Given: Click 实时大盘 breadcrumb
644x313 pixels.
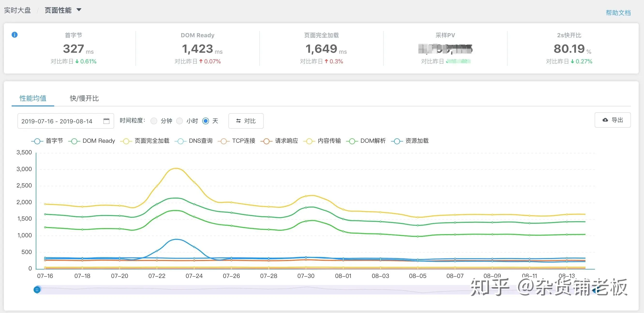Looking at the screenshot, I should [x=17, y=10].
